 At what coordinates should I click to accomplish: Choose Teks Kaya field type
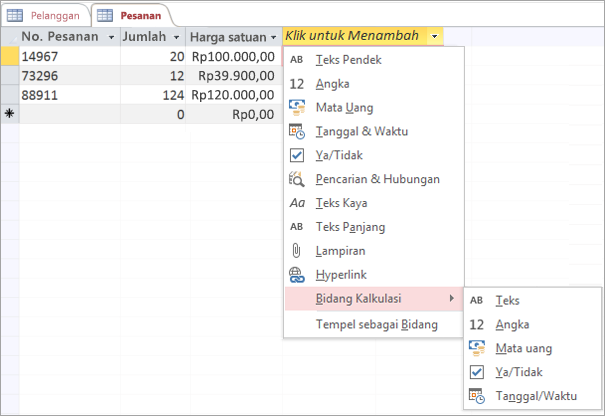point(373,203)
